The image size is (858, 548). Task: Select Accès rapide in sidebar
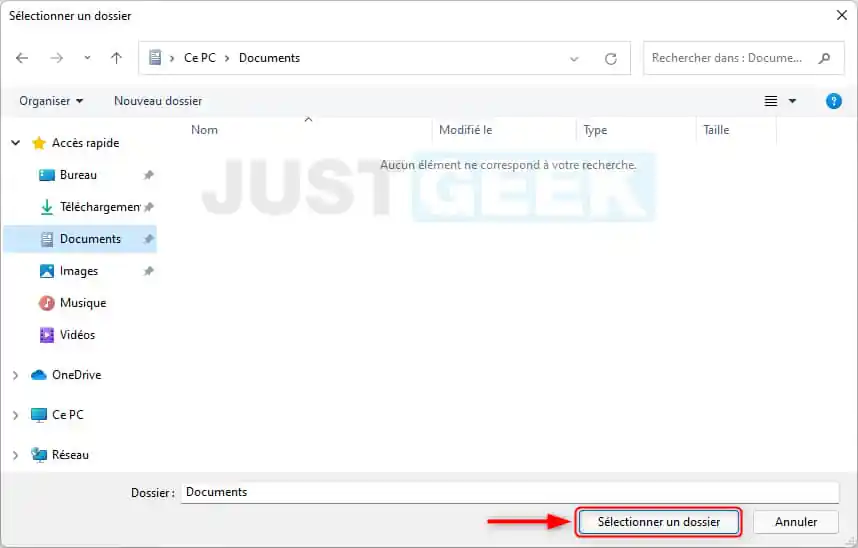tap(85, 143)
